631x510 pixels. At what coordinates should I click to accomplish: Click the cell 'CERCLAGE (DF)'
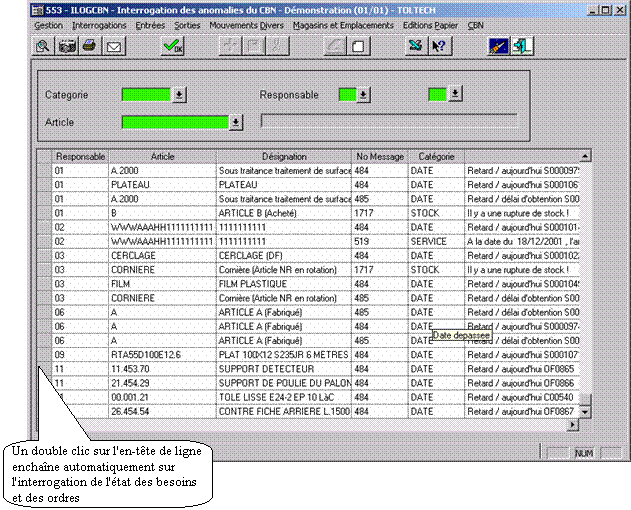coord(284,256)
